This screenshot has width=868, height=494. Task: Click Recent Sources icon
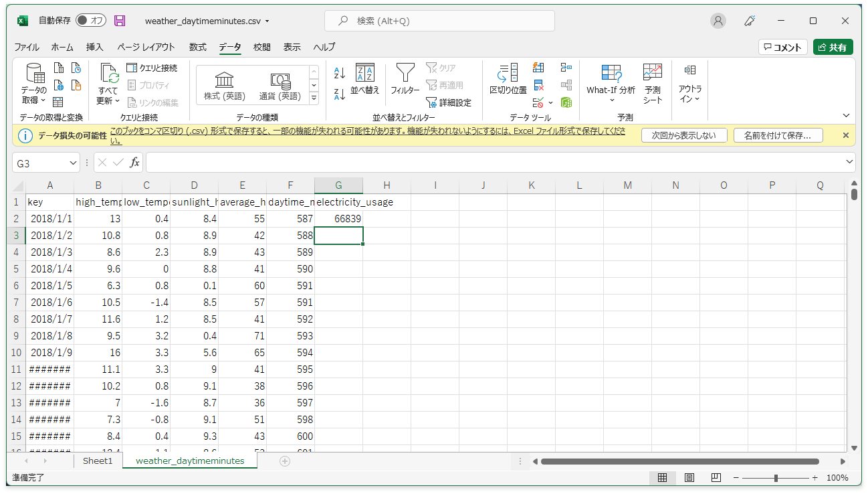(x=76, y=68)
